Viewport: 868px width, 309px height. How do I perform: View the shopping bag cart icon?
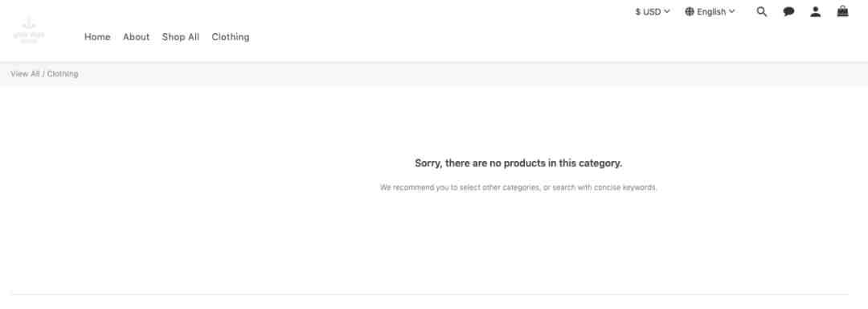[x=842, y=11]
